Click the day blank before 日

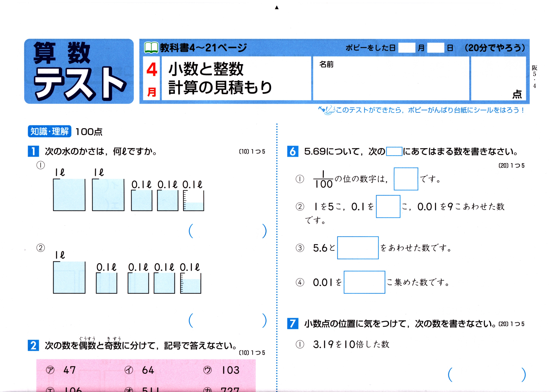click(x=436, y=48)
